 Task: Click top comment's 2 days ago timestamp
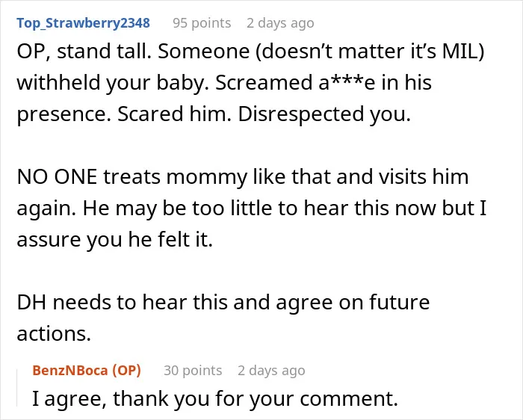(280, 23)
